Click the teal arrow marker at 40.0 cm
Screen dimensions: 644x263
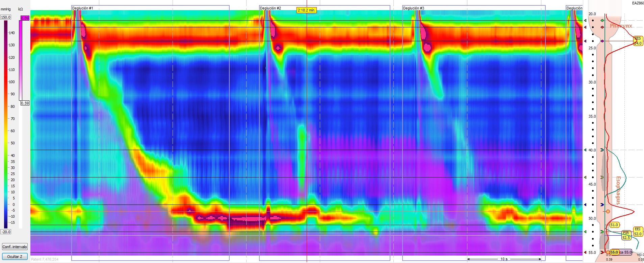tap(602, 150)
